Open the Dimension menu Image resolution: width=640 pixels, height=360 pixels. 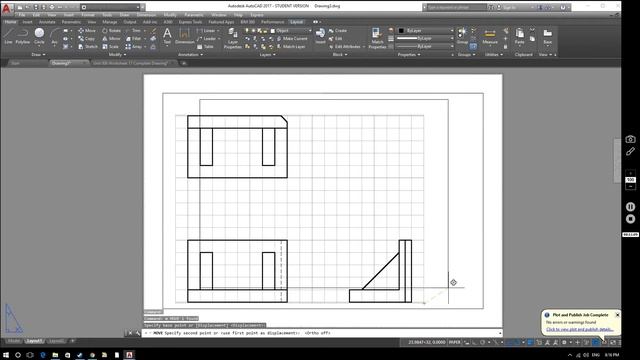point(146,15)
